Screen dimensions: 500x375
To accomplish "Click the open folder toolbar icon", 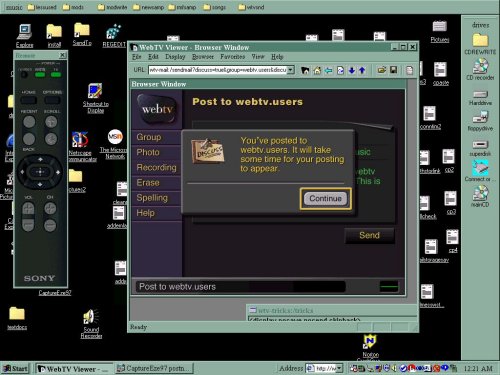I will (382, 70).
